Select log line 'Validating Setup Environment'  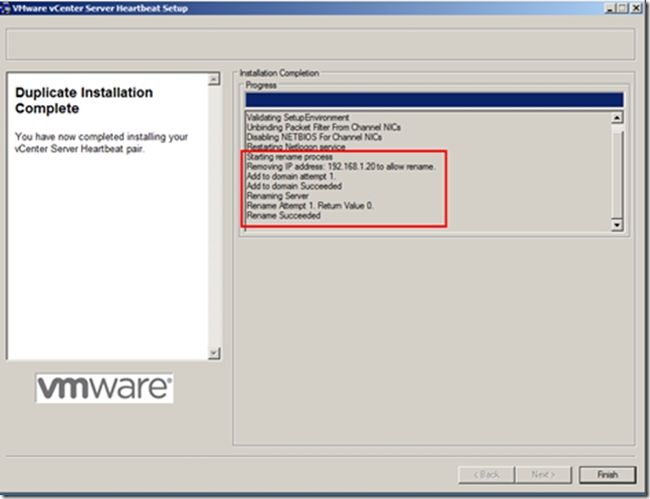[x=298, y=118]
